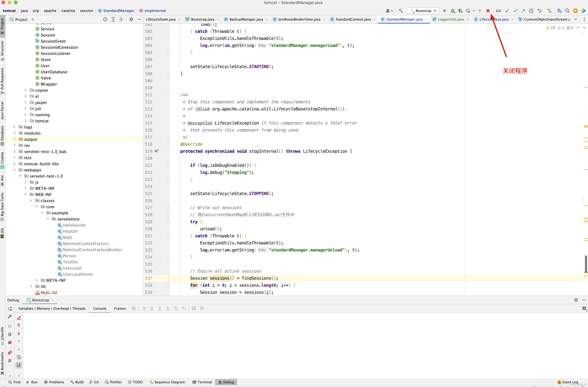Open Terminal tool window tab

click(x=202, y=382)
